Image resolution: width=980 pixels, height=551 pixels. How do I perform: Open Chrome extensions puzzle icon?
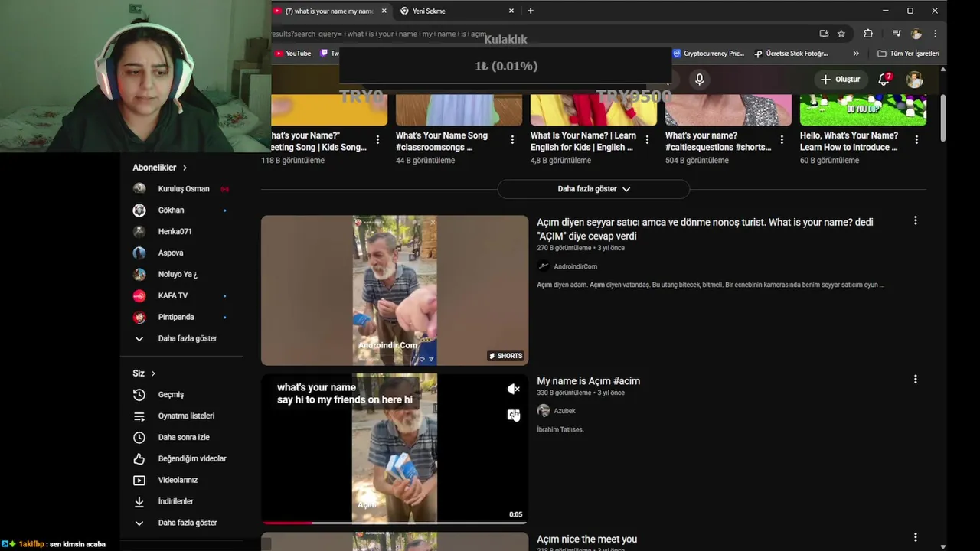point(868,34)
